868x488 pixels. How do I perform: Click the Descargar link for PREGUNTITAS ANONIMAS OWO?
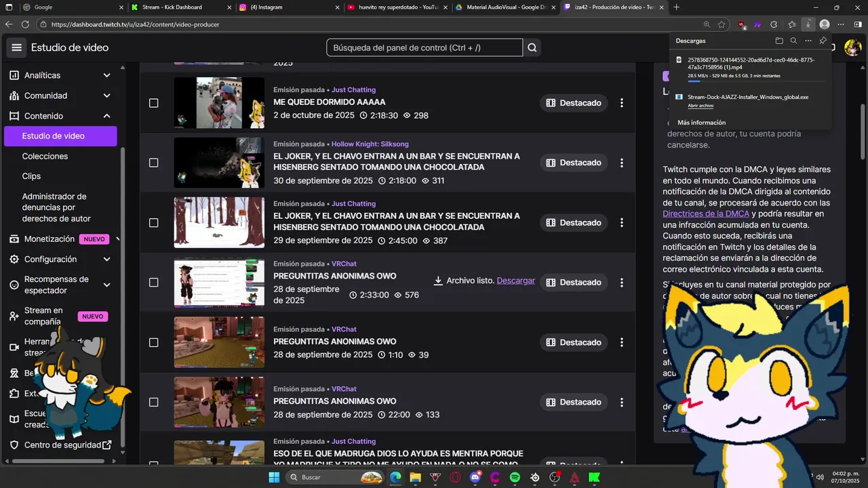tap(515, 281)
